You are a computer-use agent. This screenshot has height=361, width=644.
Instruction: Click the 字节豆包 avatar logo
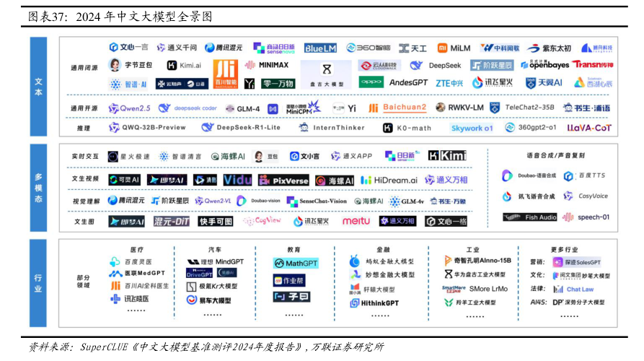pyautogui.click(x=131, y=65)
